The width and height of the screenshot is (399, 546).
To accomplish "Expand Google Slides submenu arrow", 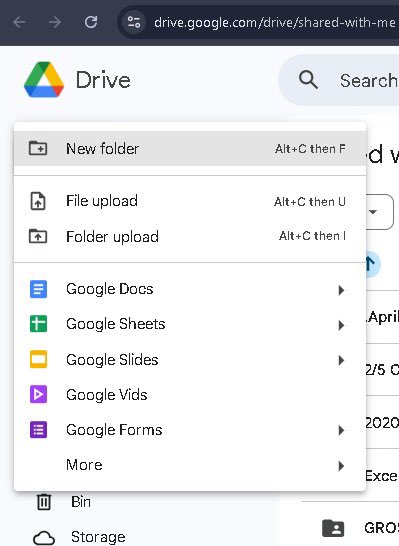I will [x=341, y=360].
